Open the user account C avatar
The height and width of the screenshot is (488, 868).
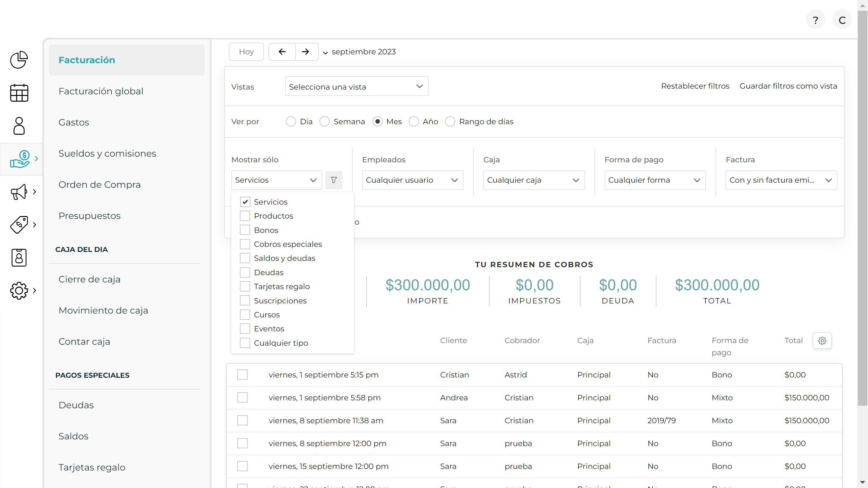842,20
